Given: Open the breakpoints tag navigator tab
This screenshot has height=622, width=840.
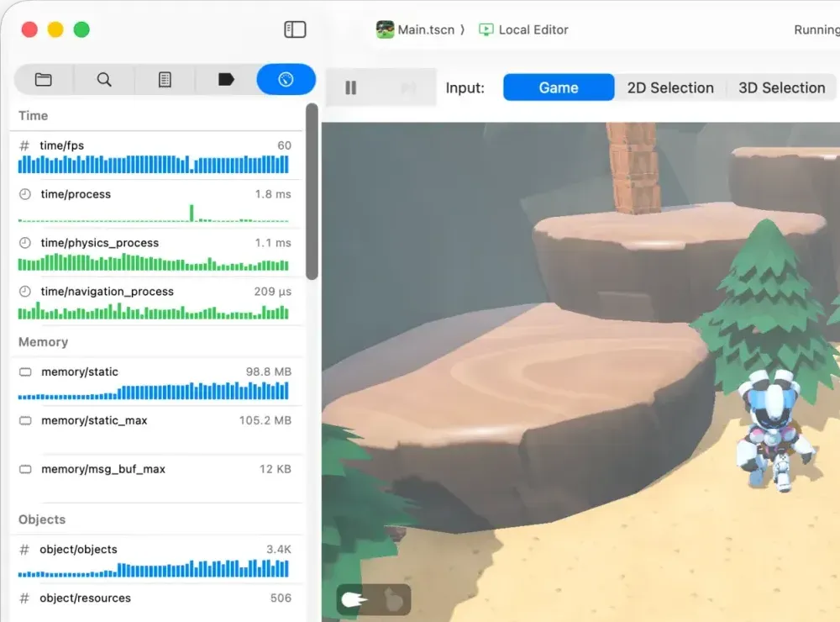Looking at the screenshot, I should click(226, 79).
